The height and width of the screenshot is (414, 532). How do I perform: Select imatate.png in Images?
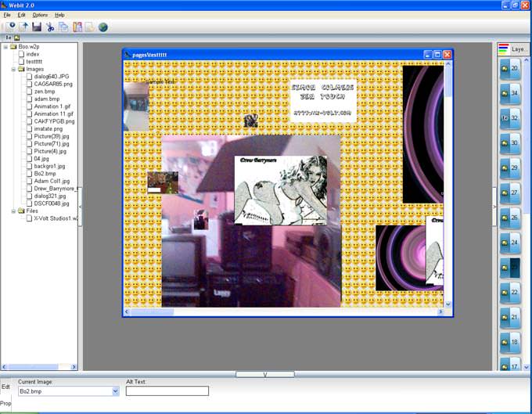click(49, 129)
